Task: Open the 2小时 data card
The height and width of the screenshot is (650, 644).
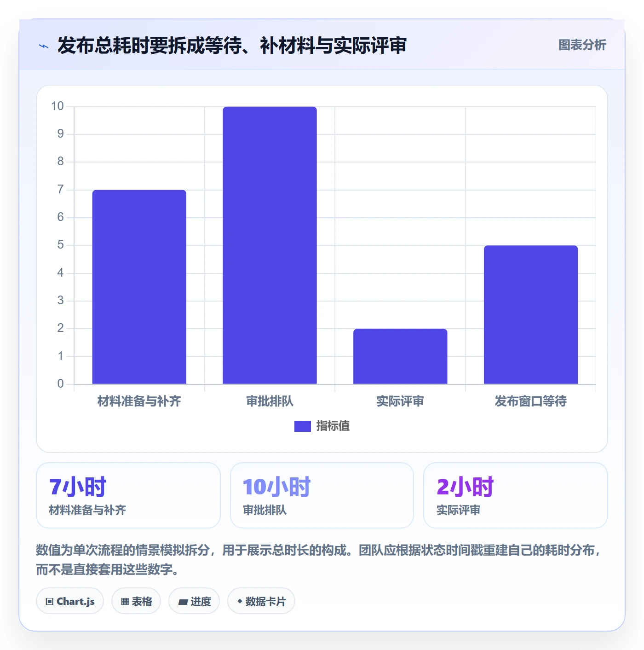Action: 516,495
